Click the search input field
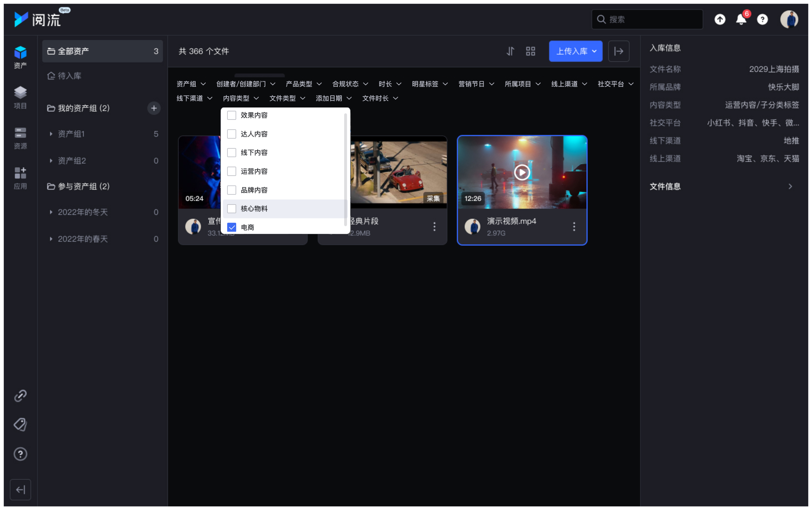 pyautogui.click(x=647, y=19)
